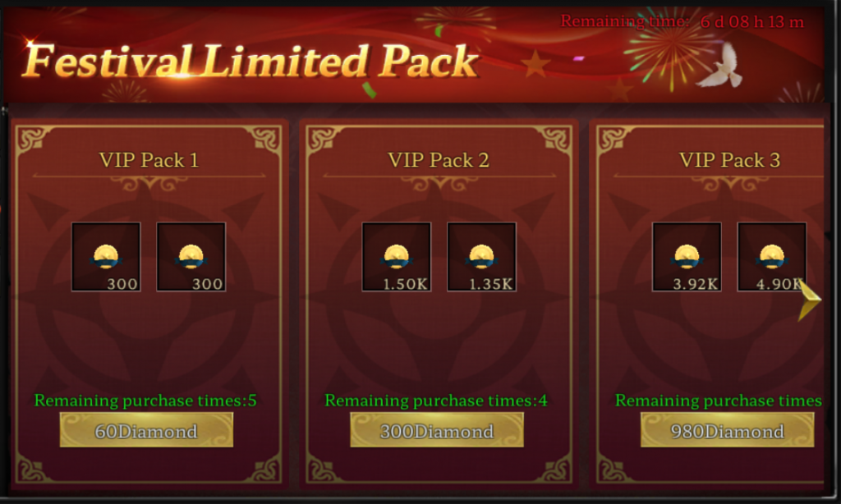Click the Remaining time countdown

tap(682, 21)
